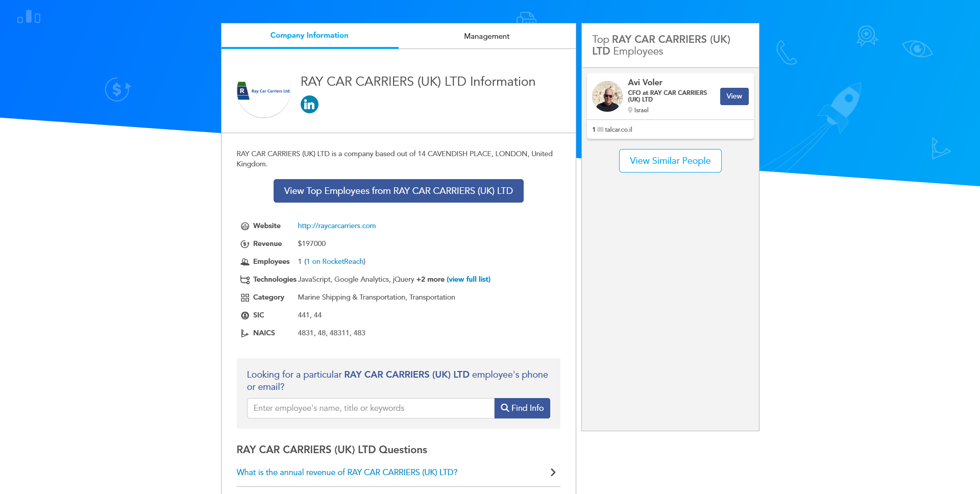The image size is (980, 494).
Task: Focus the employee name search field
Action: (x=371, y=408)
